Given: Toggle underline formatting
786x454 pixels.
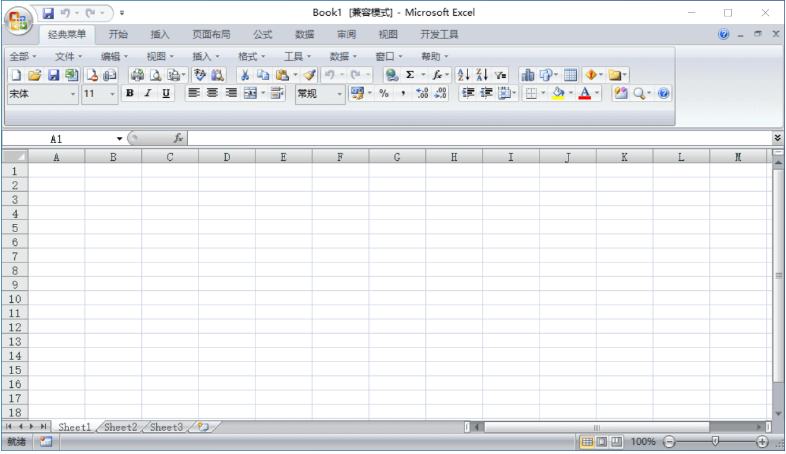Looking at the screenshot, I should (166, 93).
